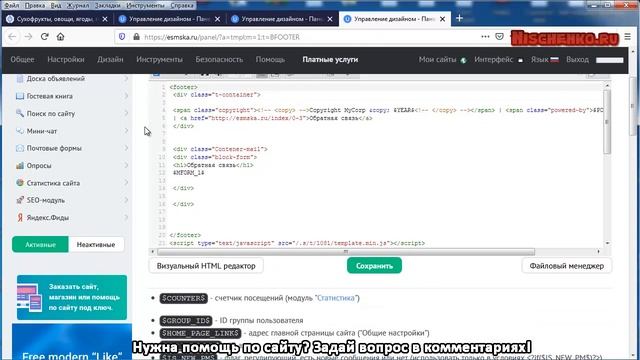Expand the Гостевая книга chevron
640x360 pixels.
126,96
